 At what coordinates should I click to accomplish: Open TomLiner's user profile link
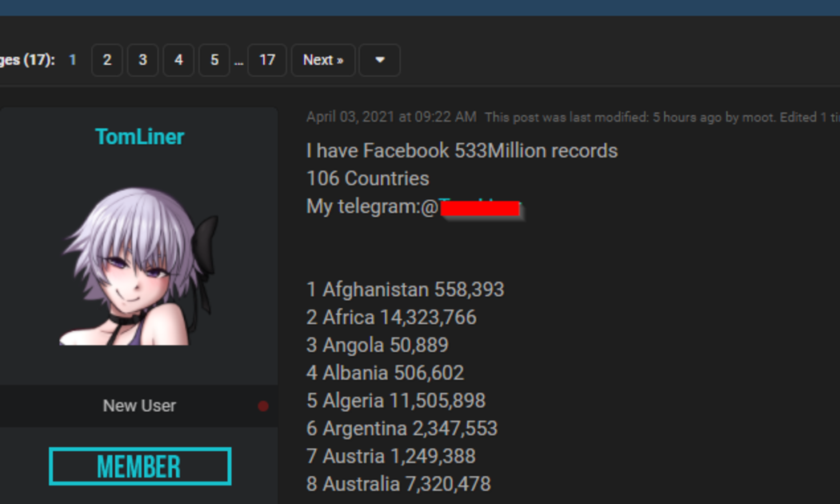[139, 137]
